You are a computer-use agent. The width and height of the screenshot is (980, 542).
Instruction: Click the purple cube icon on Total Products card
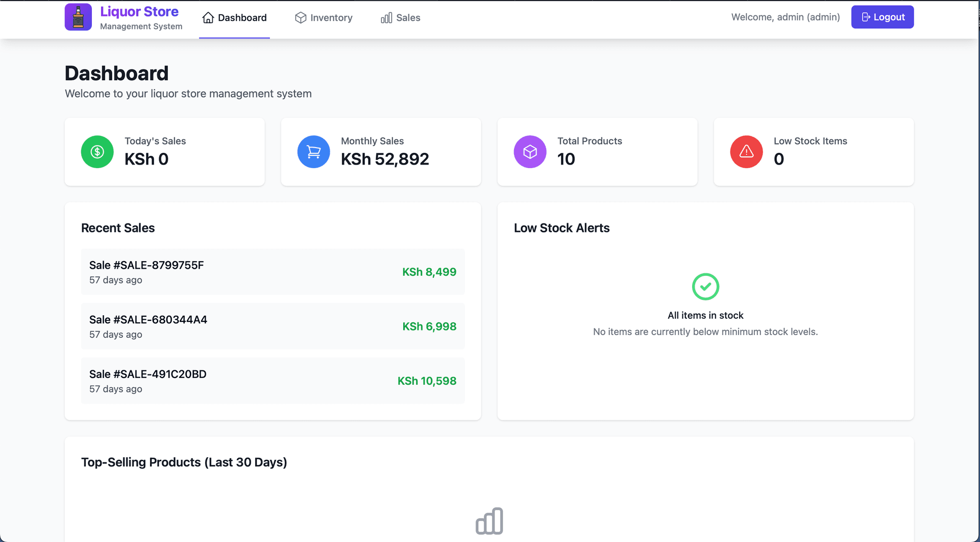click(530, 152)
